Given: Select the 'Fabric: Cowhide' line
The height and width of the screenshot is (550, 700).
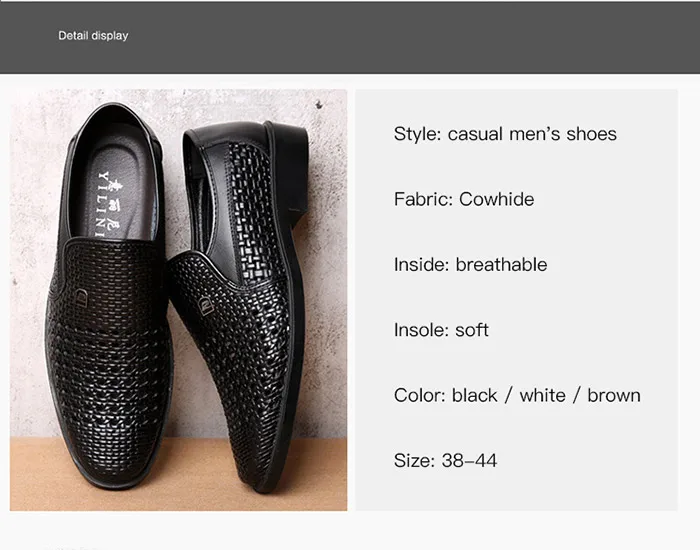Looking at the screenshot, I should point(464,199).
